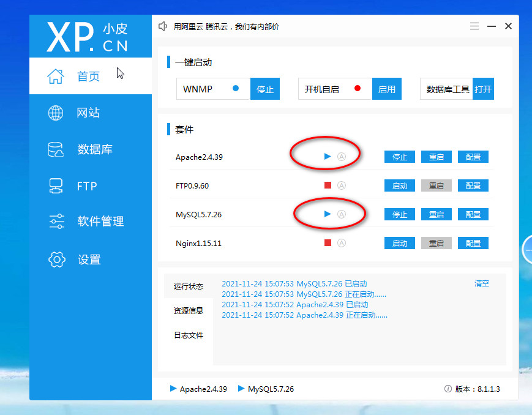Click the home house icon in the sidebar
The height and width of the screenshot is (415, 532).
tap(56, 76)
